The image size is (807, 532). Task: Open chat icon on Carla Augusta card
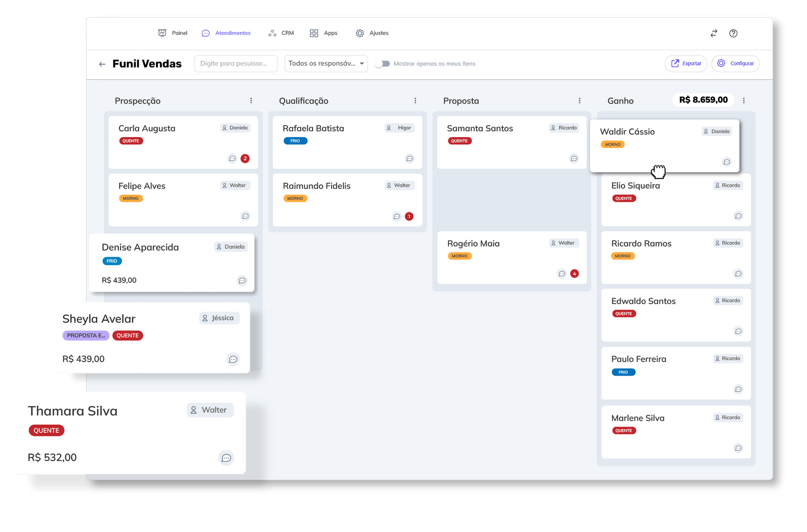(x=233, y=158)
